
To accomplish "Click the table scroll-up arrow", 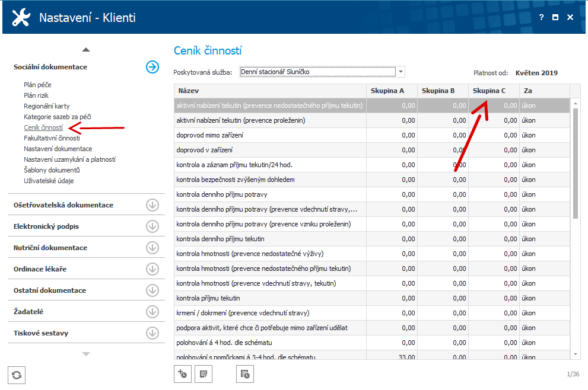I will tap(576, 103).
